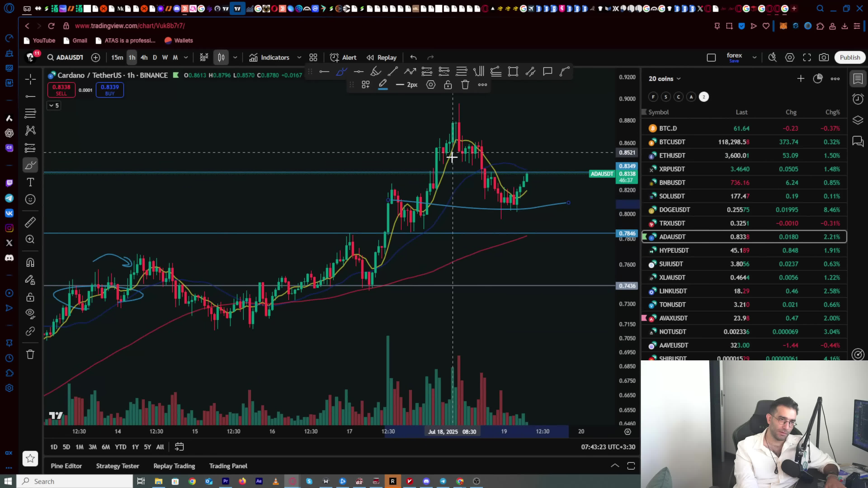Open drawing settings in floating toolbar
868x488 pixels.
(x=431, y=85)
